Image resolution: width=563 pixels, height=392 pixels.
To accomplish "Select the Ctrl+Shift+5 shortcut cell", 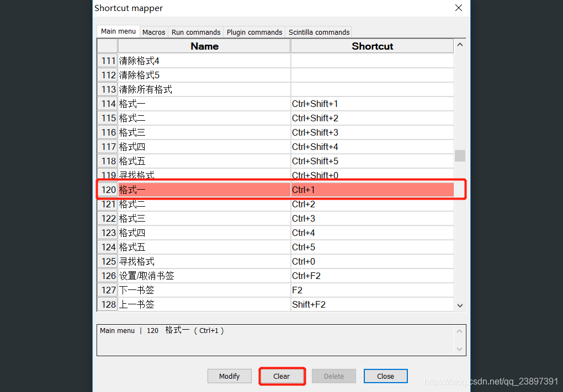I will 373,162.
